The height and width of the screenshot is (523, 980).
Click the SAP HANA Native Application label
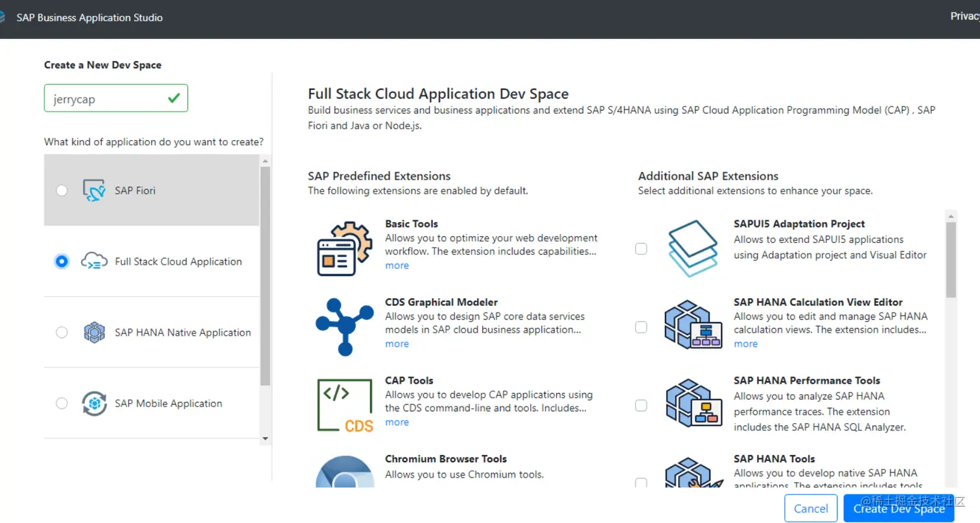[183, 332]
